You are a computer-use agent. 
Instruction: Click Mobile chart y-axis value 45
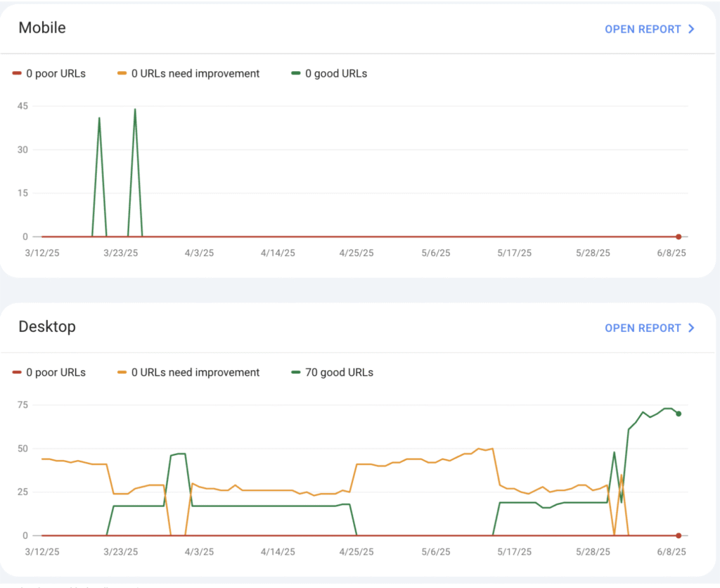22,106
